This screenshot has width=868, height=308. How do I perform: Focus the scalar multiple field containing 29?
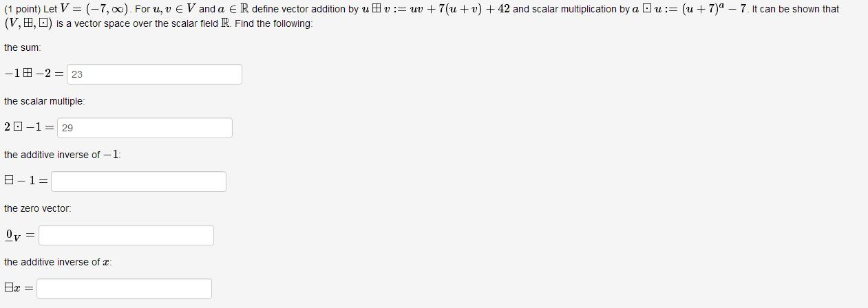pos(145,128)
